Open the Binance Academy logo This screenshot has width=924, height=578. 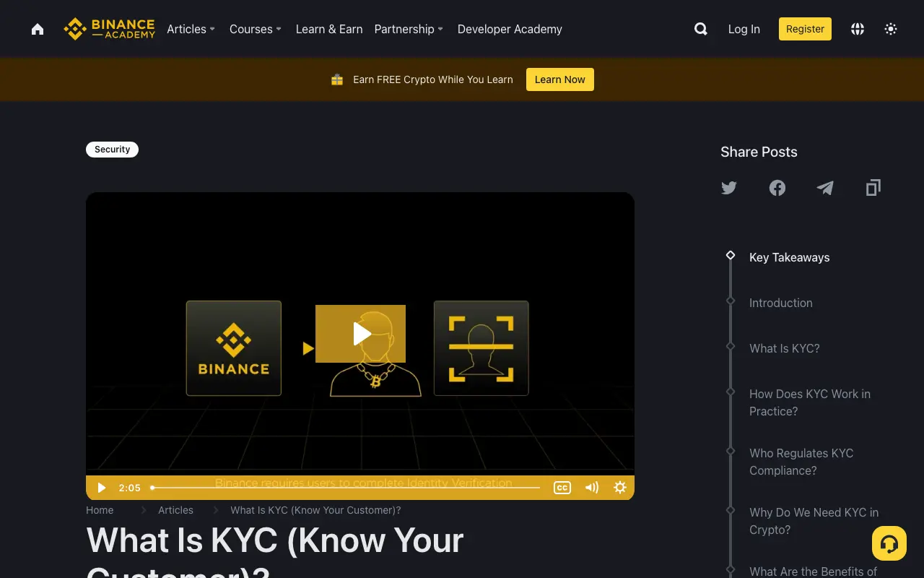pyautogui.click(x=109, y=29)
